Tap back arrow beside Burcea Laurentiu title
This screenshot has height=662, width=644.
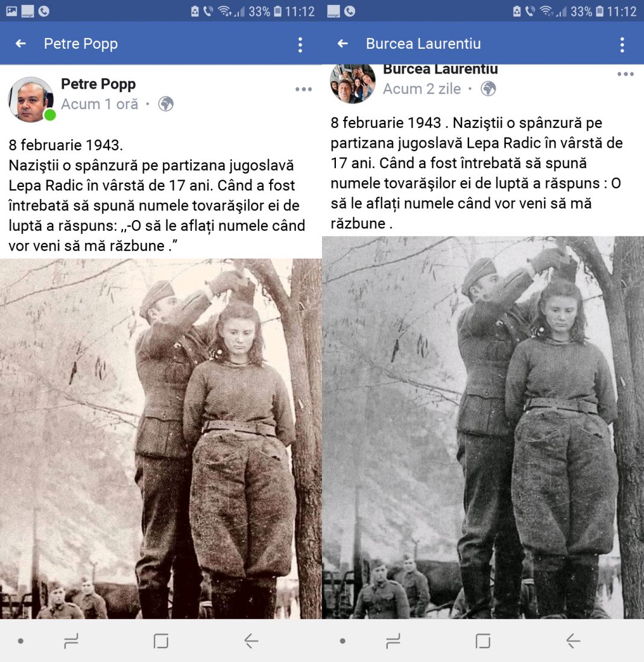click(343, 43)
